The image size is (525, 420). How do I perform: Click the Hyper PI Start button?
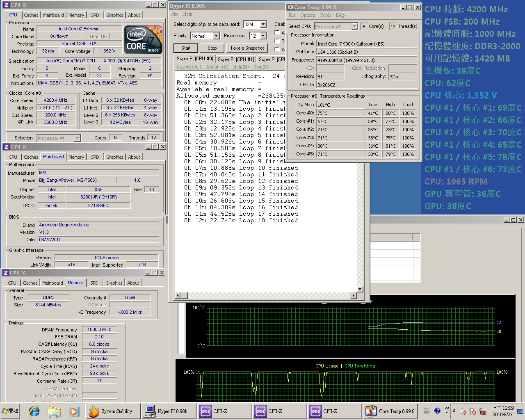tap(186, 48)
